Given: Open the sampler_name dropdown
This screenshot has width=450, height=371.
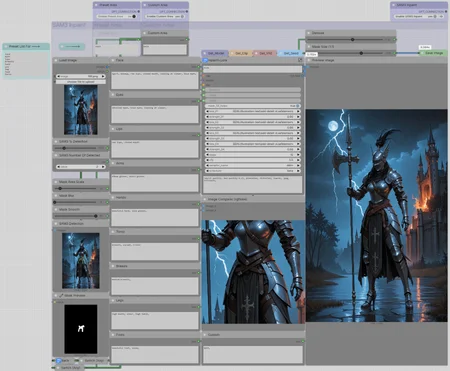Looking at the screenshot, I should click(x=252, y=165).
